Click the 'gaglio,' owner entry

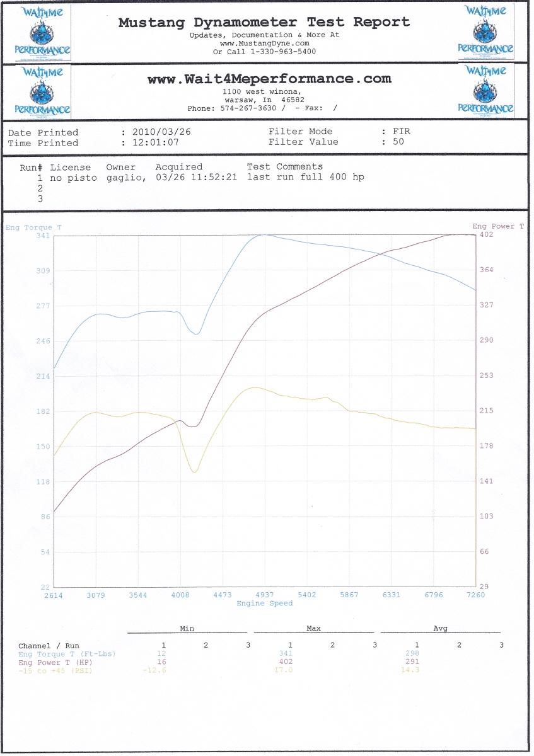pos(127,178)
